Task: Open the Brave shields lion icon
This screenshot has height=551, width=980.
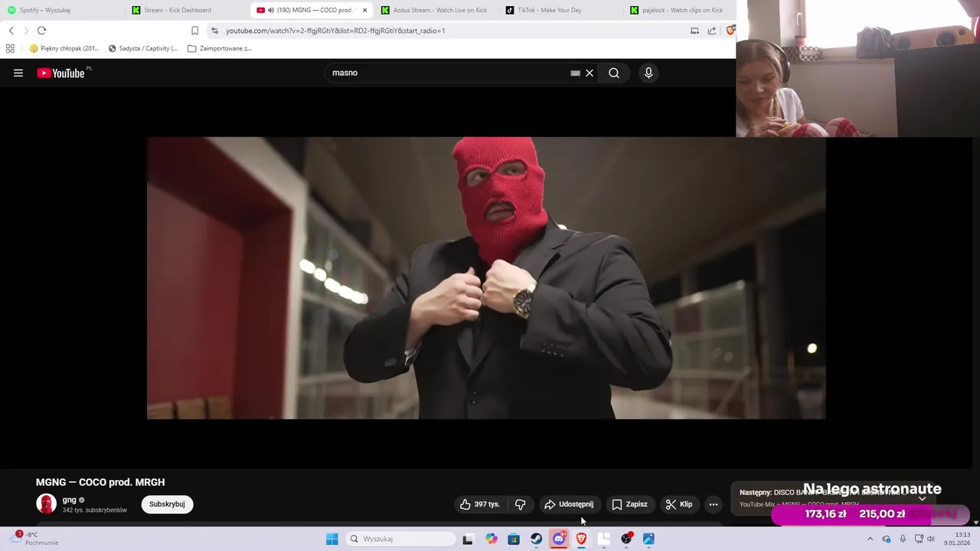Action: (x=731, y=31)
